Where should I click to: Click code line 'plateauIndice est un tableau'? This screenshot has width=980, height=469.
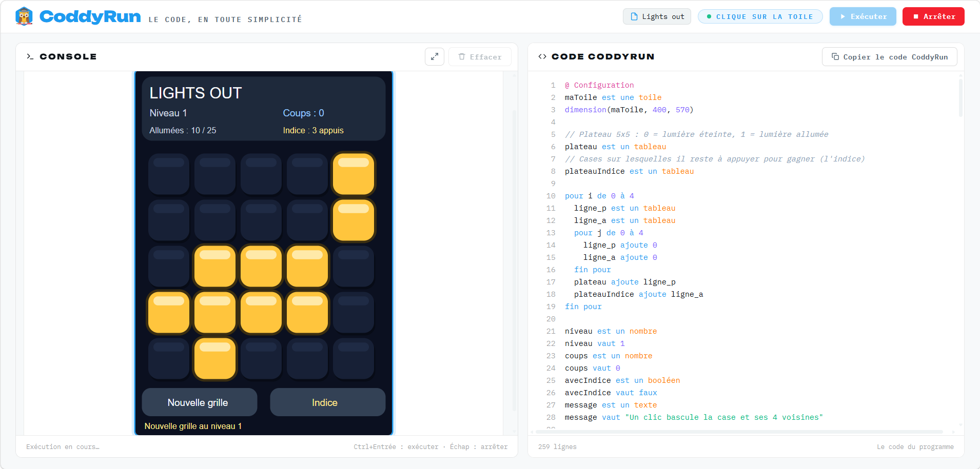click(629, 171)
